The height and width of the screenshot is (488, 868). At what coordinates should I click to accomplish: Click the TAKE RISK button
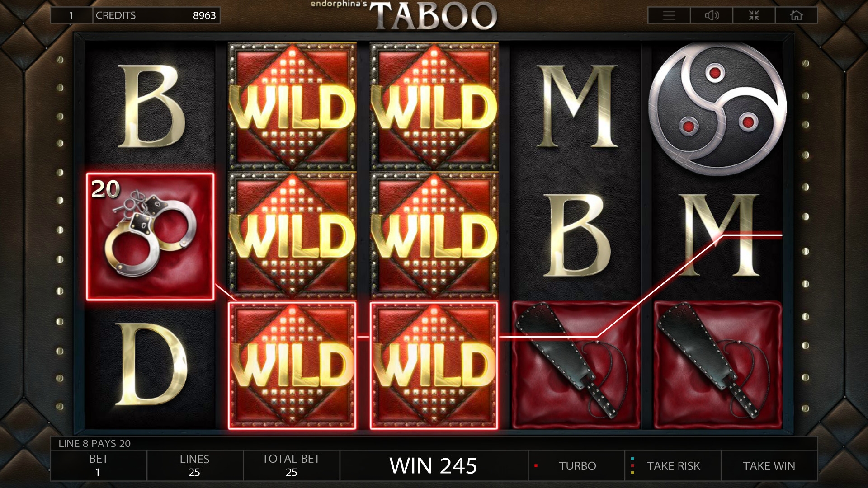click(673, 466)
